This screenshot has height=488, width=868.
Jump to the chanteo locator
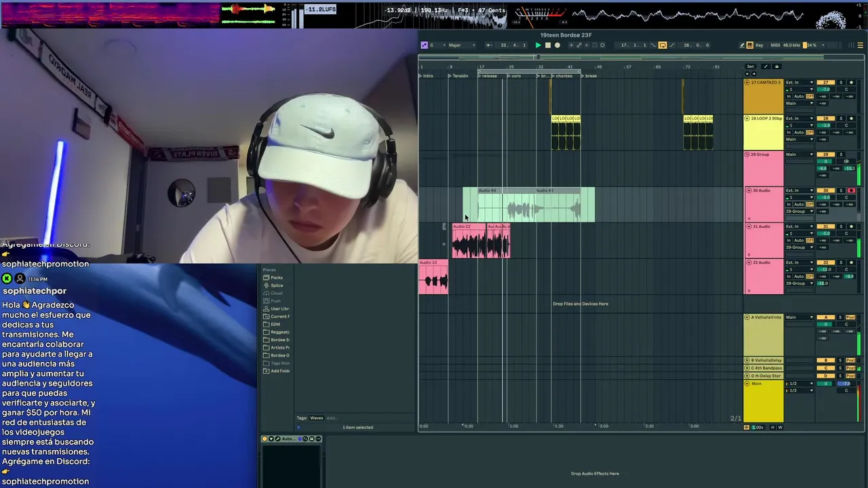point(561,76)
